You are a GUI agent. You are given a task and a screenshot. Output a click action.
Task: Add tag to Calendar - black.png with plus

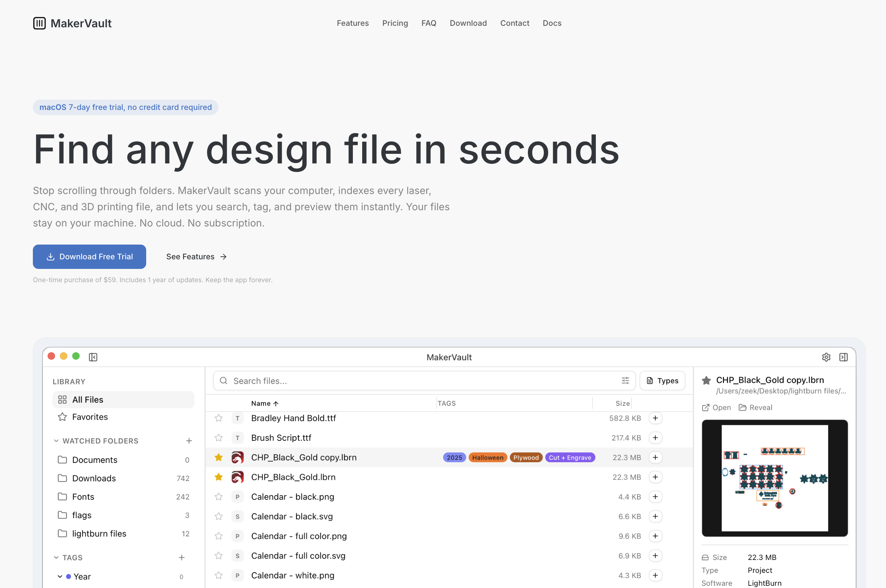click(655, 497)
